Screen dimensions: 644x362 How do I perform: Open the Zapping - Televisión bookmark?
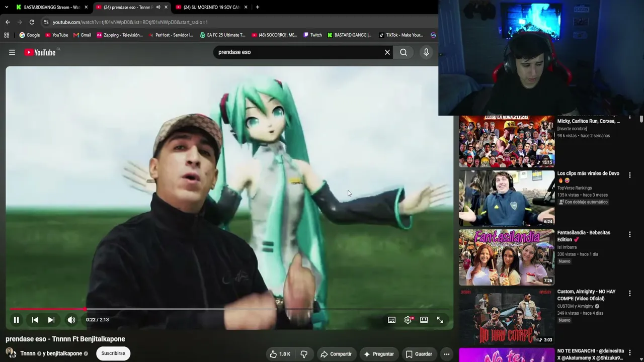click(120, 35)
